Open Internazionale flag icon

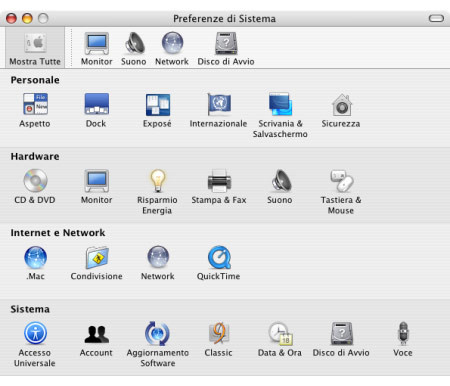[219, 104]
